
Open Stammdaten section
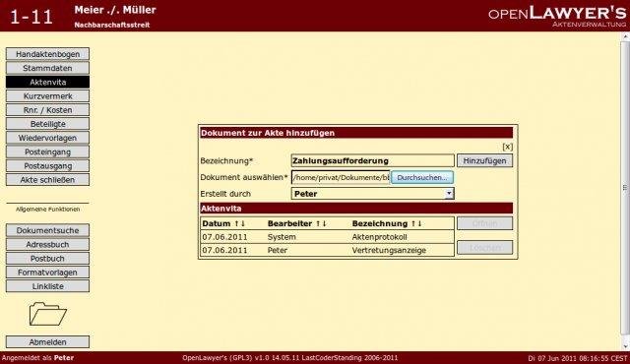[48, 68]
